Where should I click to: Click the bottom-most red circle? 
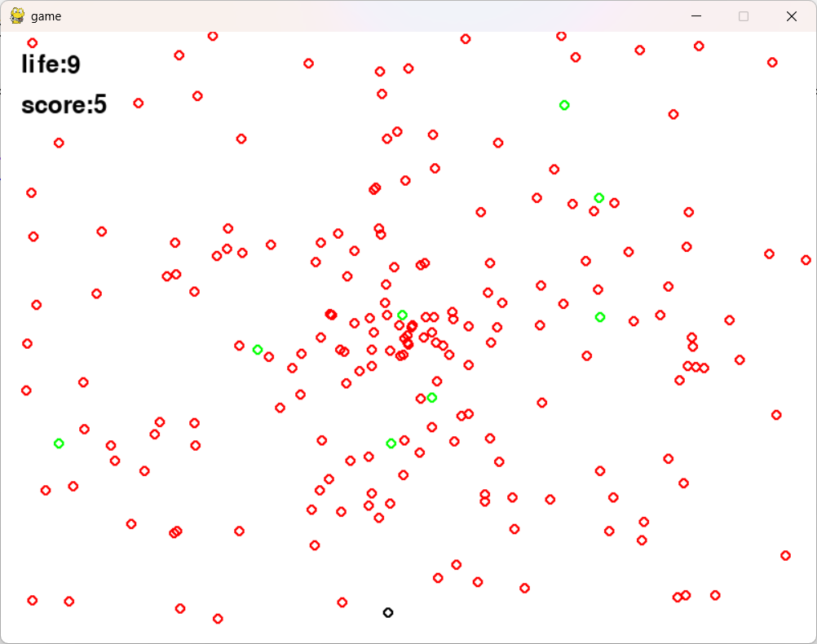click(x=218, y=619)
